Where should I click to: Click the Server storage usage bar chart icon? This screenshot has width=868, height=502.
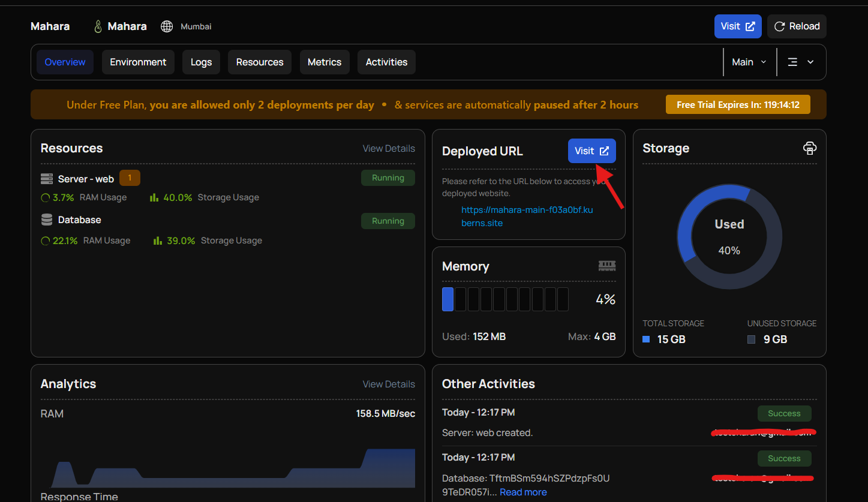point(154,197)
